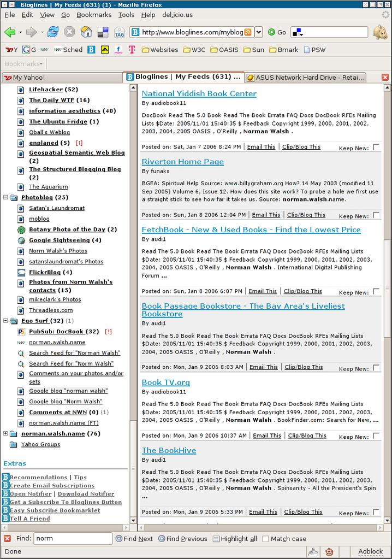Click the PubSub: DocBook feed icon
The width and height of the screenshot is (392, 559).
(x=21, y=332)
